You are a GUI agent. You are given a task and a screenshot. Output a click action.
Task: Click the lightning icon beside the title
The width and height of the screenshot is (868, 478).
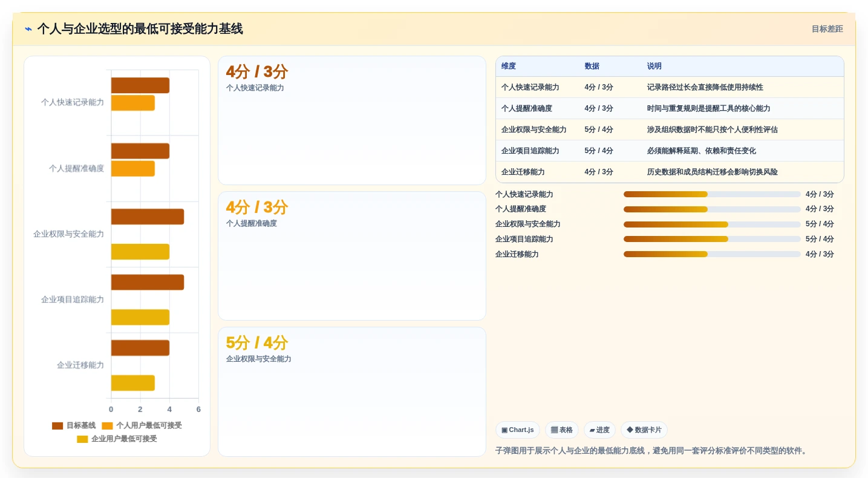pyautogui.click(x=28, y=29)
